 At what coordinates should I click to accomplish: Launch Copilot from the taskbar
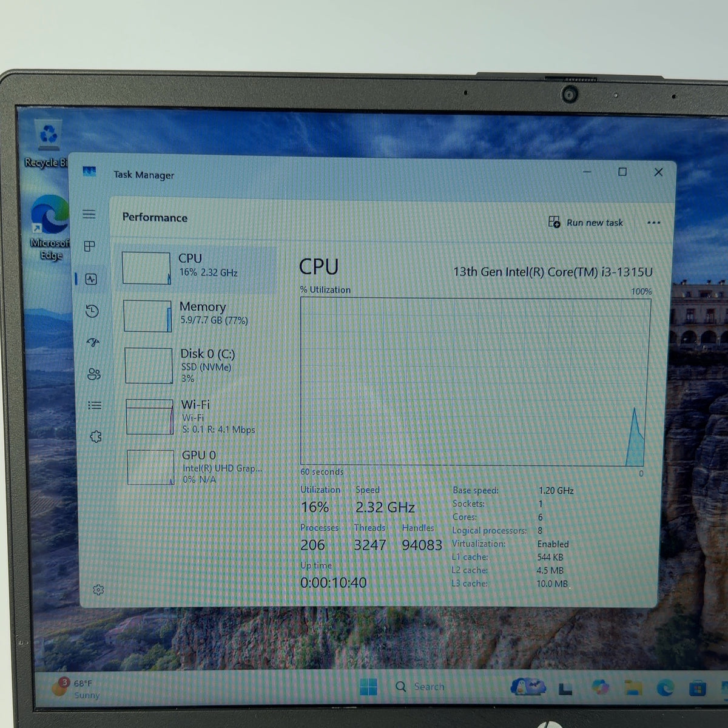pos(600,687)
